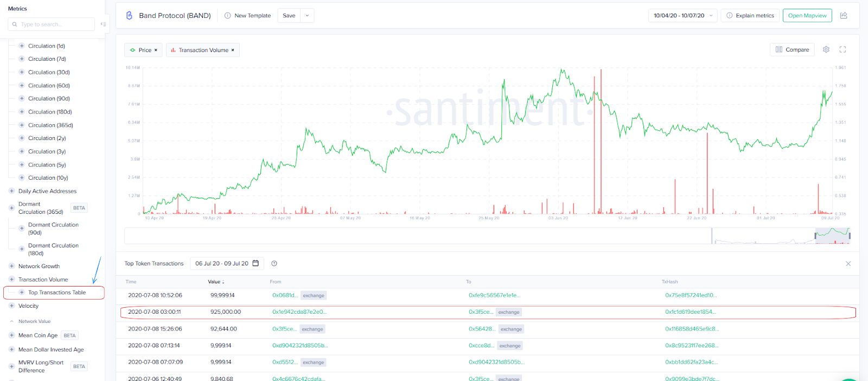
Task: Add Daily Active Addresses plus icon
Action: [11, 191]
